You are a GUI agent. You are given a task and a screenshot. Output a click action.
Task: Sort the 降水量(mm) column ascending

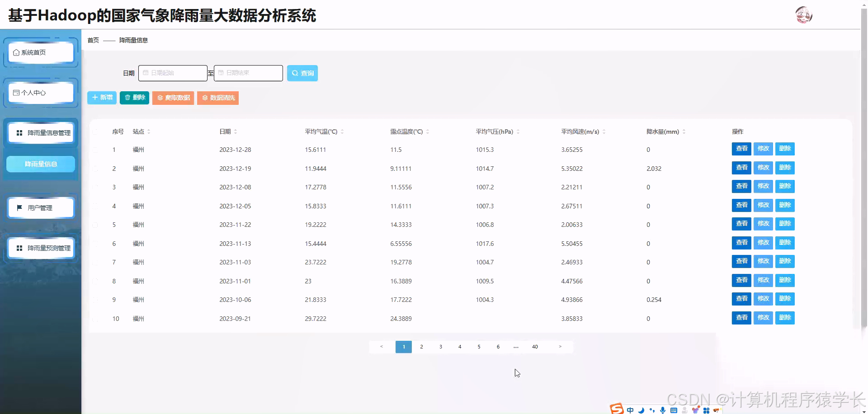[684, 129]
